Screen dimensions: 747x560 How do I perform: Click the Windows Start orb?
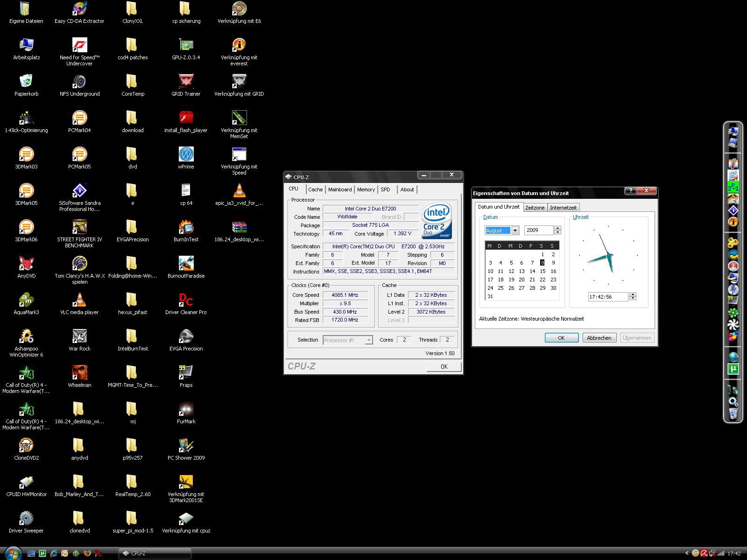point(13,553)
